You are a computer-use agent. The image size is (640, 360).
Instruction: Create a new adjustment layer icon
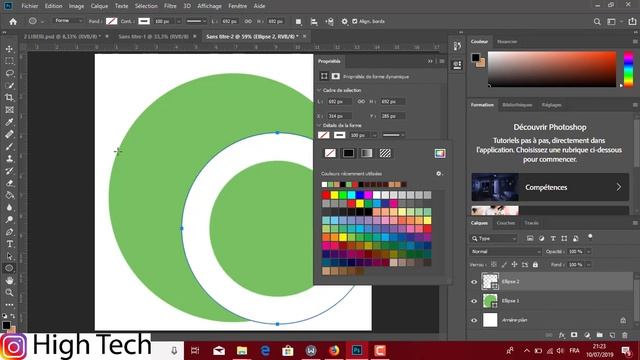pos(587,335)
